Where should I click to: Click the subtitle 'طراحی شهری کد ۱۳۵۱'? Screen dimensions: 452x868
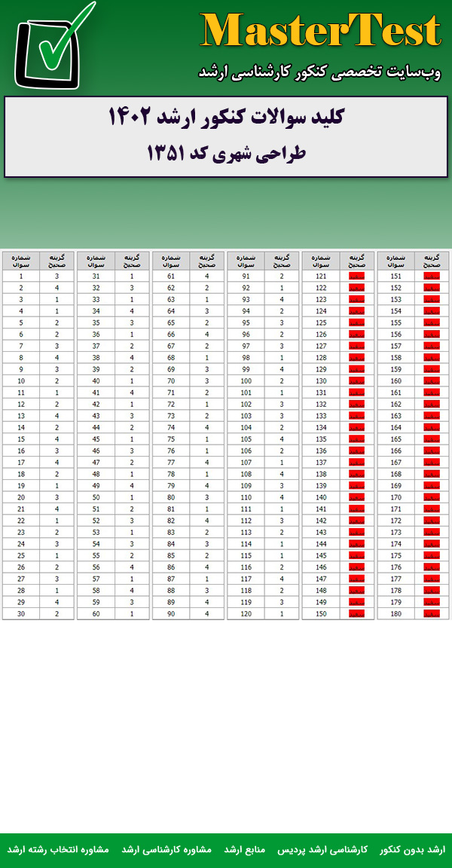click(x=226, y=153)
